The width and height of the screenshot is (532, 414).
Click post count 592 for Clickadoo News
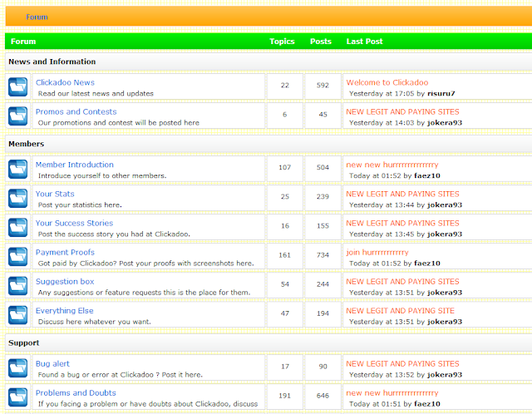(323, 86)
